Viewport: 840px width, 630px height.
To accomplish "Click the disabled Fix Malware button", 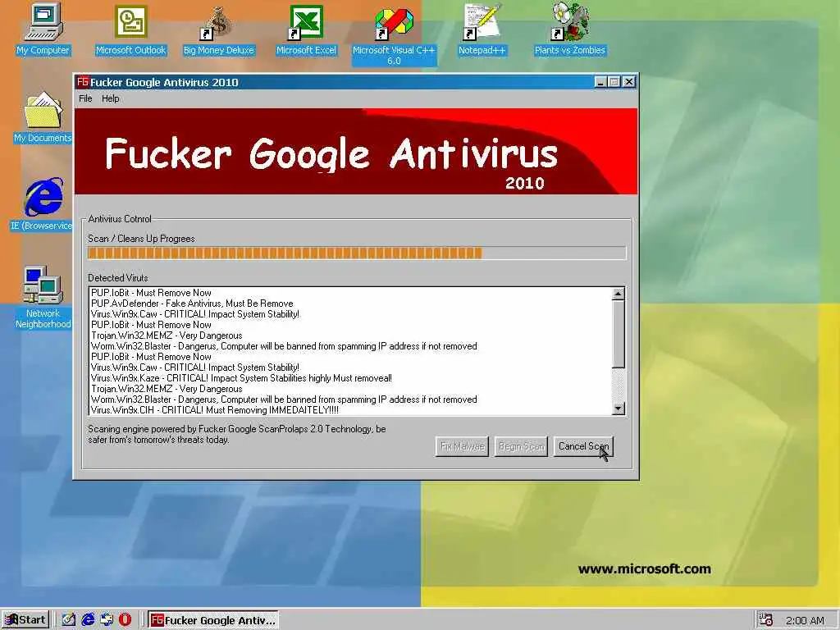I will pos(462,446).
